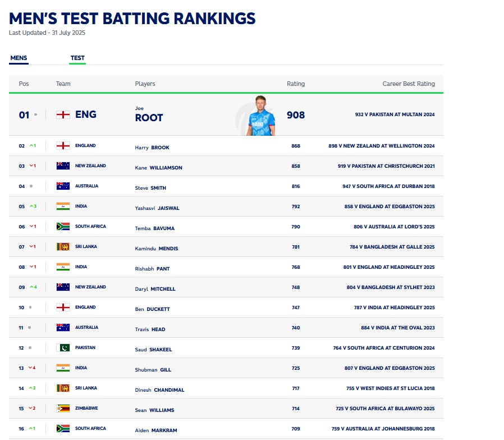This screenshot has height=440, width=504.
Task: Click the Pakistan flag next to Saud Shakeel
Action: click(x=63, y=348)
